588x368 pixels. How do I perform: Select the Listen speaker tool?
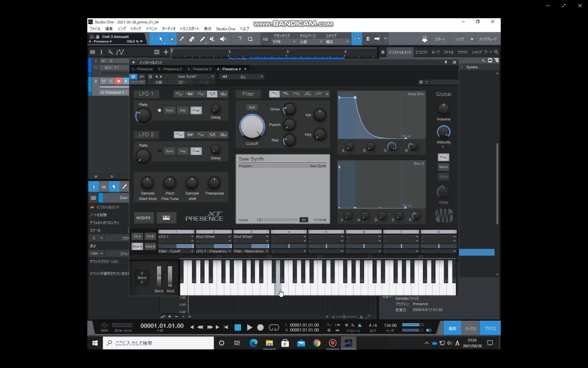pos(223,39)
